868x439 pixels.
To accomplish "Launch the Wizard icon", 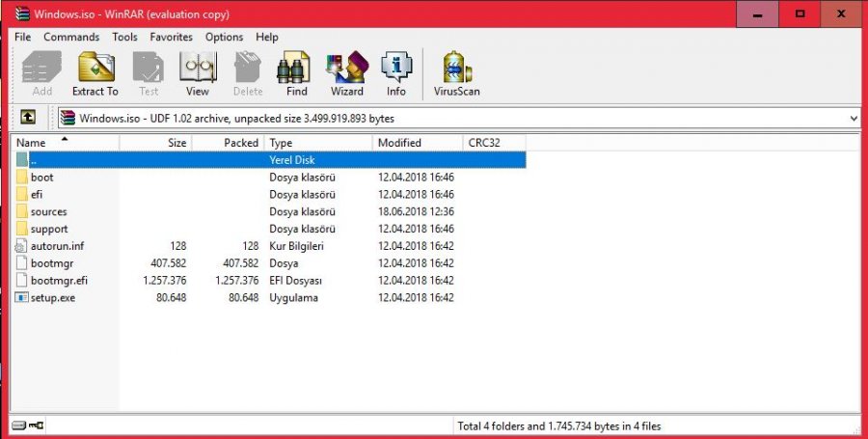I will tap(347, 67).
